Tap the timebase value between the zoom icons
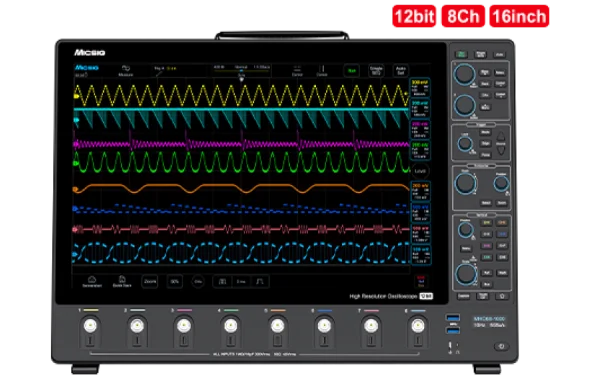The image size is (600, 380). 241,281
